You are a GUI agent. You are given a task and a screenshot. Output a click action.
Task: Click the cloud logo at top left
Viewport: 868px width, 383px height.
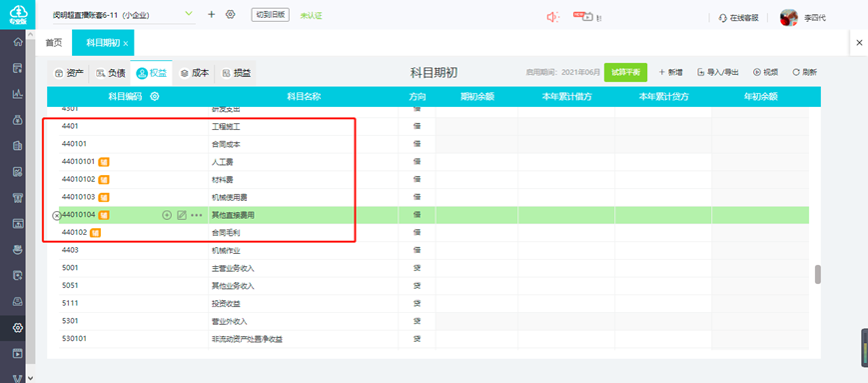pos(18,14)
